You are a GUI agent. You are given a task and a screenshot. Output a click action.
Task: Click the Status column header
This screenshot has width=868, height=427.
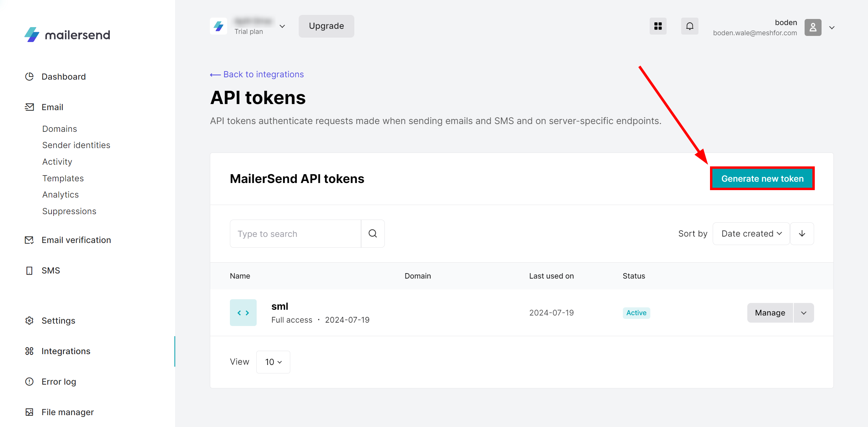click(x=634, y=276)
